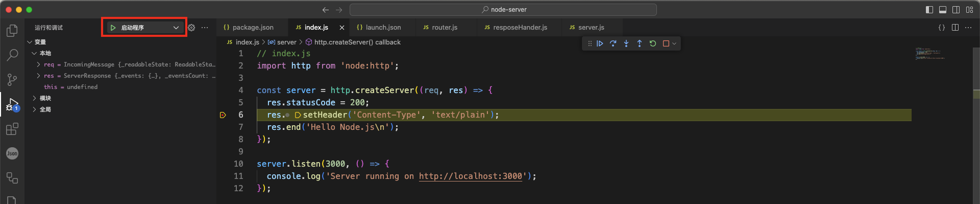This screenshot has height=204, width=980.
Task: Click the breakpoint arrow on line 6
Action: tap(223, 115)
